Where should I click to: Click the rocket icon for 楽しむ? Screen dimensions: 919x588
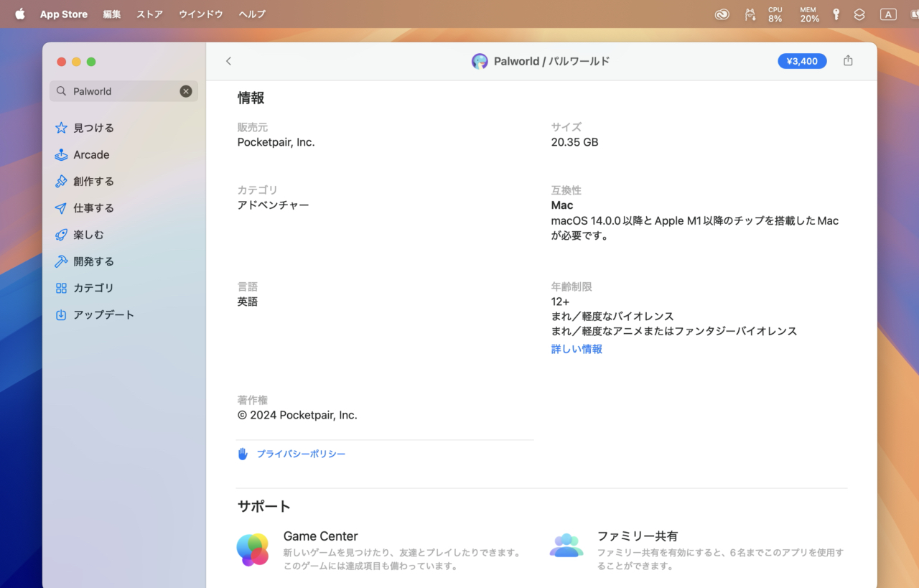(61, 235)
